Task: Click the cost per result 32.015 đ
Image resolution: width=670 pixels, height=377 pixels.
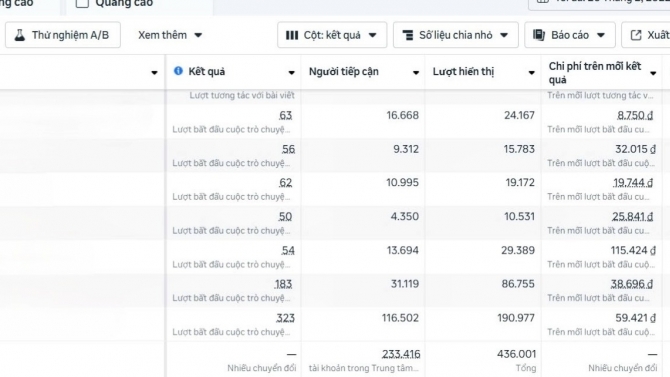Action: click(x=635, y=149)
